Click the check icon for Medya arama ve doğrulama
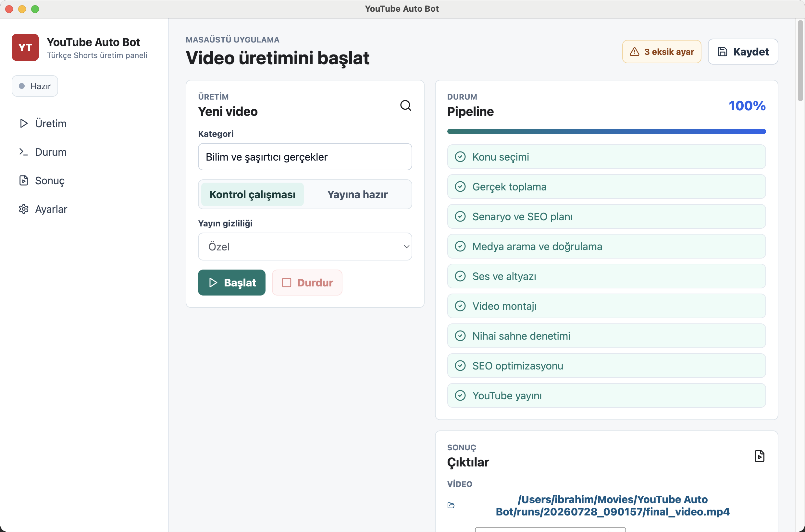 [460, 246]
